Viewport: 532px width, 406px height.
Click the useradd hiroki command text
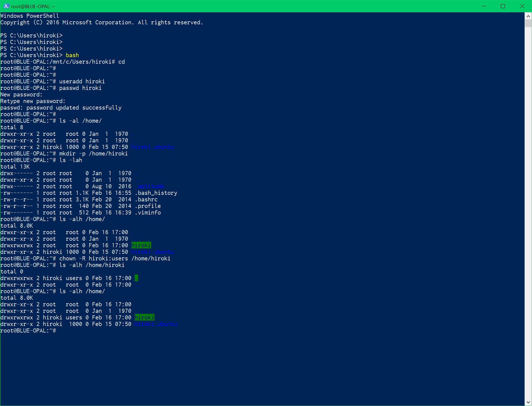(x=82, y=81)
